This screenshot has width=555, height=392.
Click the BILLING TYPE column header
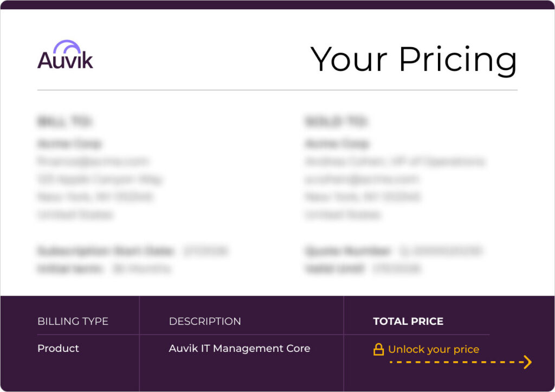pos(73,322)
